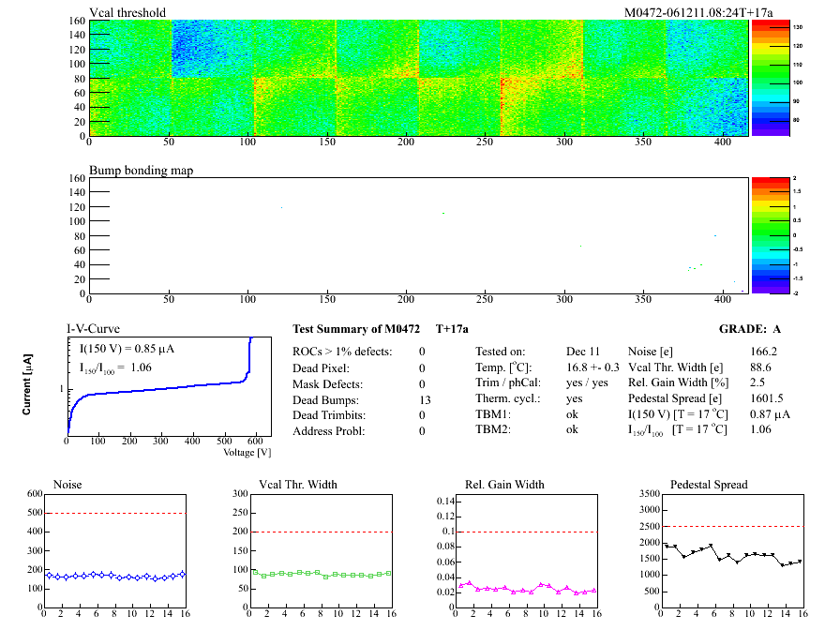Click the "I-V-Curve" plot title
840x630 pixels.
[x=91, y=329]
